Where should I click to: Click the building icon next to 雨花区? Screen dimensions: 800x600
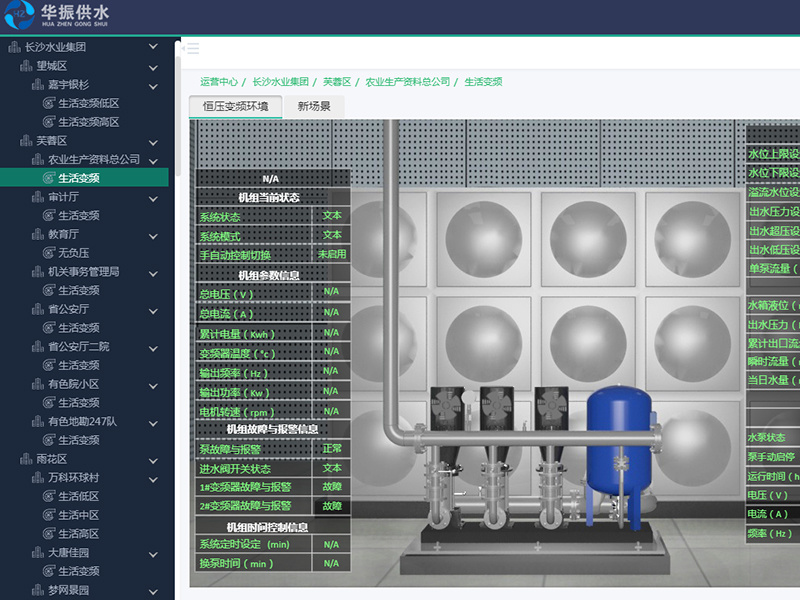(26, 459)
